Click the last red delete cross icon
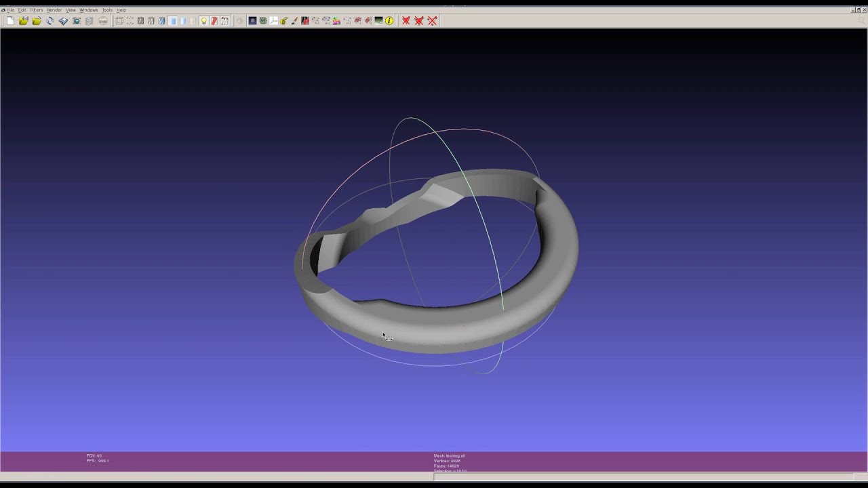Screen dimensions: 868x488 pos(432,21)
